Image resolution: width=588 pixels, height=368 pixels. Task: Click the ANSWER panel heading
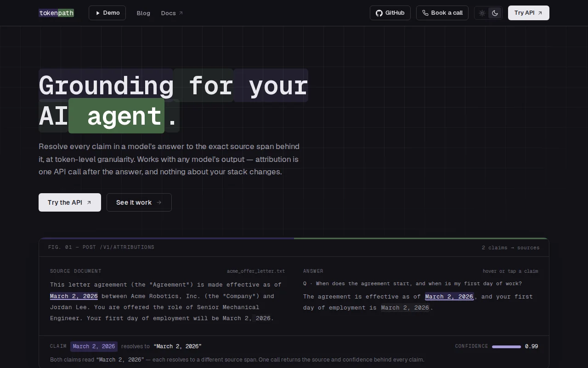tap(313, 271)
